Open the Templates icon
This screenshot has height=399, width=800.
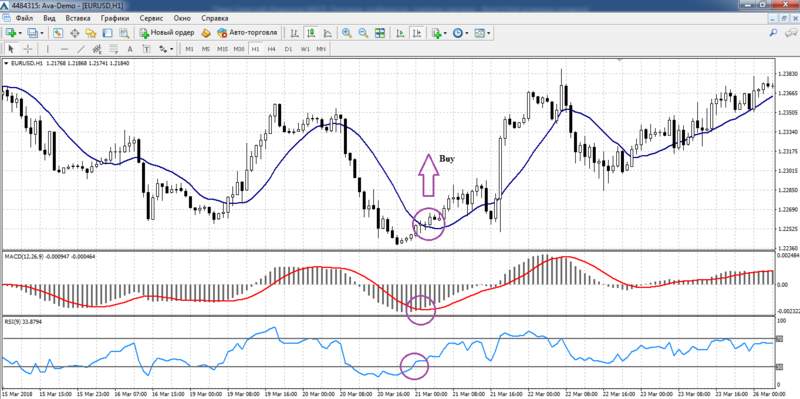(x=479, y=33)
